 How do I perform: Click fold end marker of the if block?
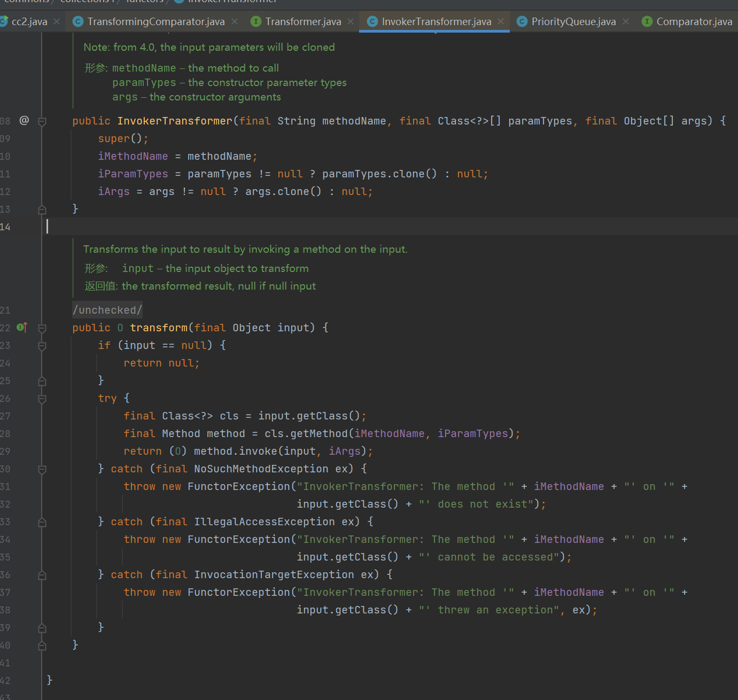[42, 381]
